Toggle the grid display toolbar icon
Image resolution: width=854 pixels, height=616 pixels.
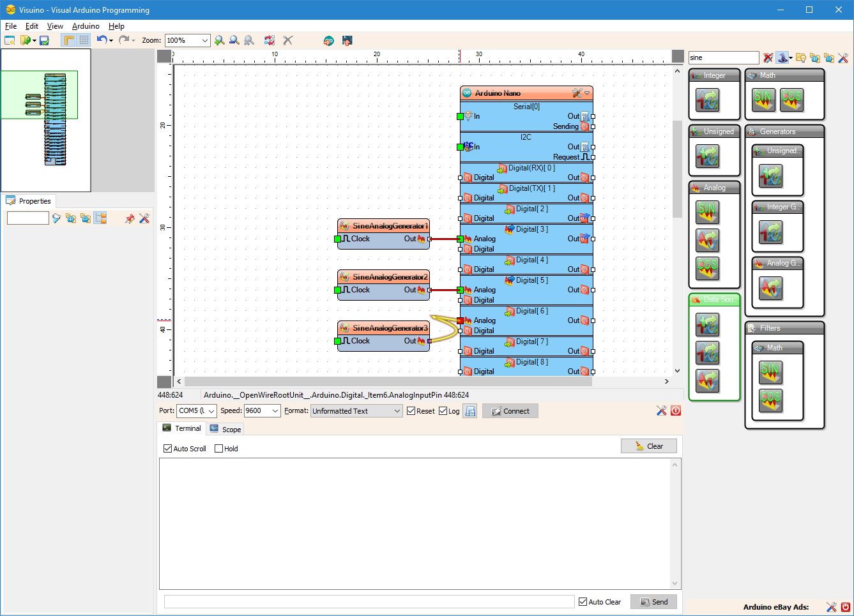click(84, 40)
